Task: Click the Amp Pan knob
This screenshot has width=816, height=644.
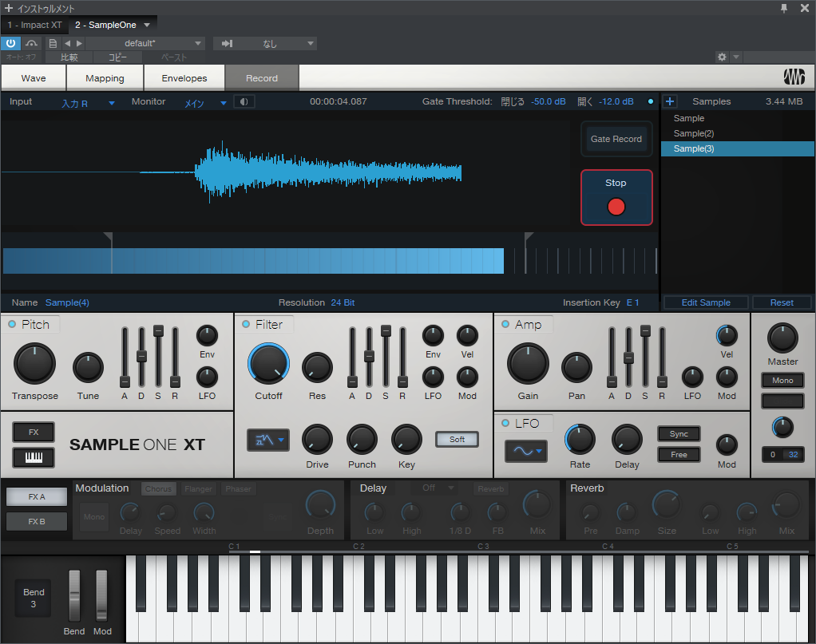Action: [x=576, y=367]
